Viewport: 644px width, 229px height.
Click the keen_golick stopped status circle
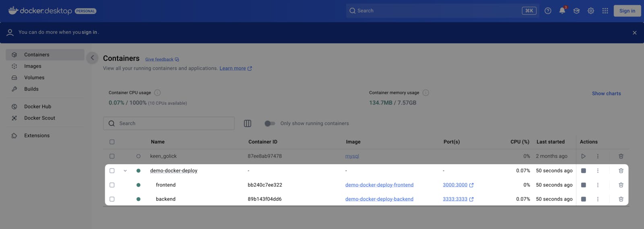click(x=138, y=156)
